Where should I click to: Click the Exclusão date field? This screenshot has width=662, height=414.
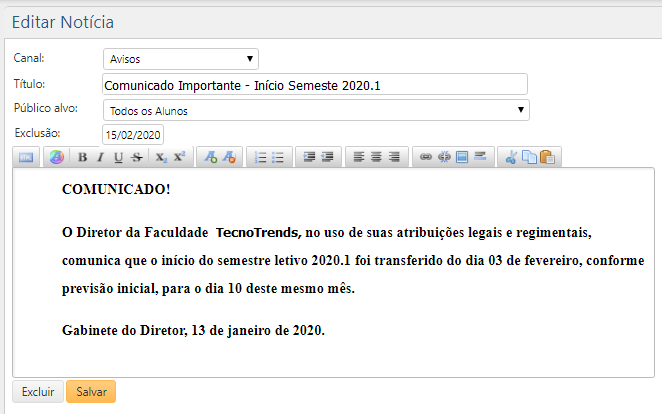[133, 135]
